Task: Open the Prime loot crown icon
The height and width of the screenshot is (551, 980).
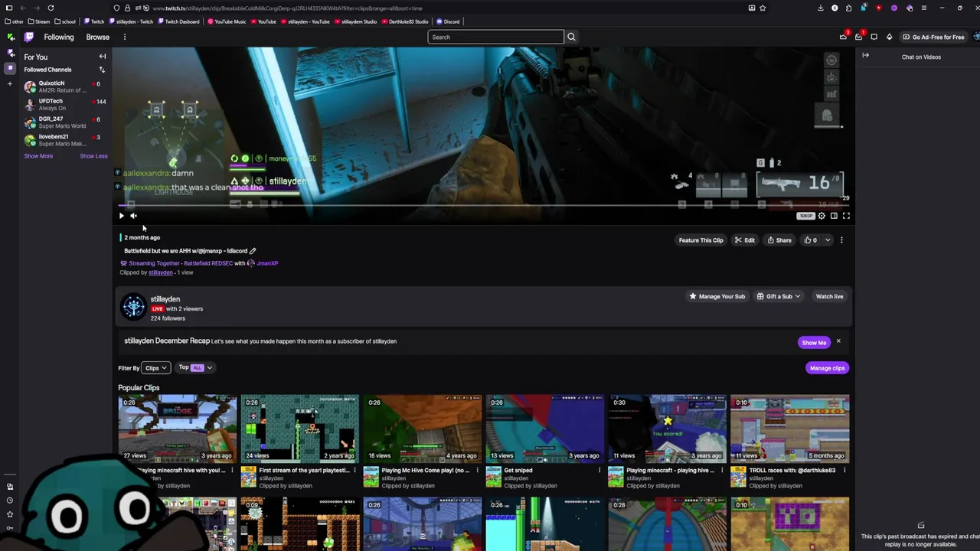Action: pyautogui.click(x=843, y=37)
